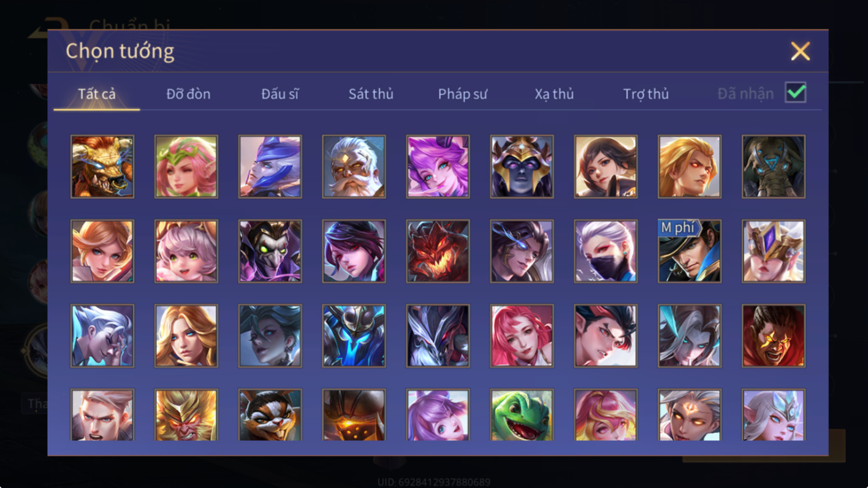Select the golden monkey king hero
868x488 pixels.
(x=186, y=415)
